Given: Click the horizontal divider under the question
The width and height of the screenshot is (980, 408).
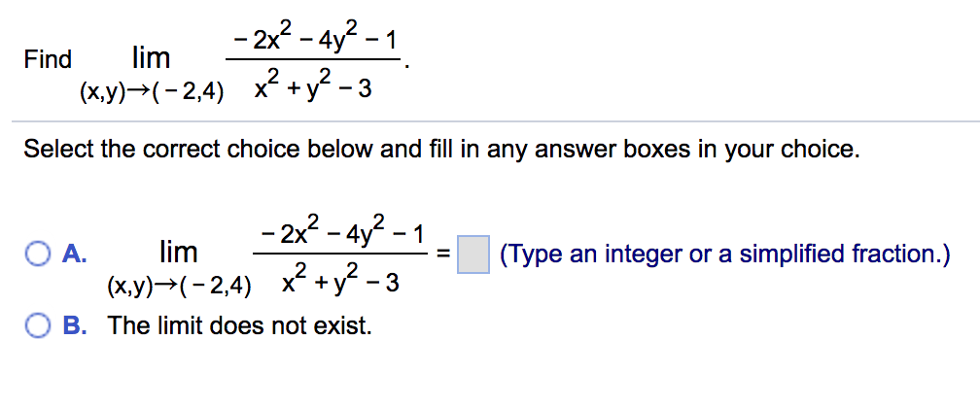Looking at the screenshot, I should 490,121.
